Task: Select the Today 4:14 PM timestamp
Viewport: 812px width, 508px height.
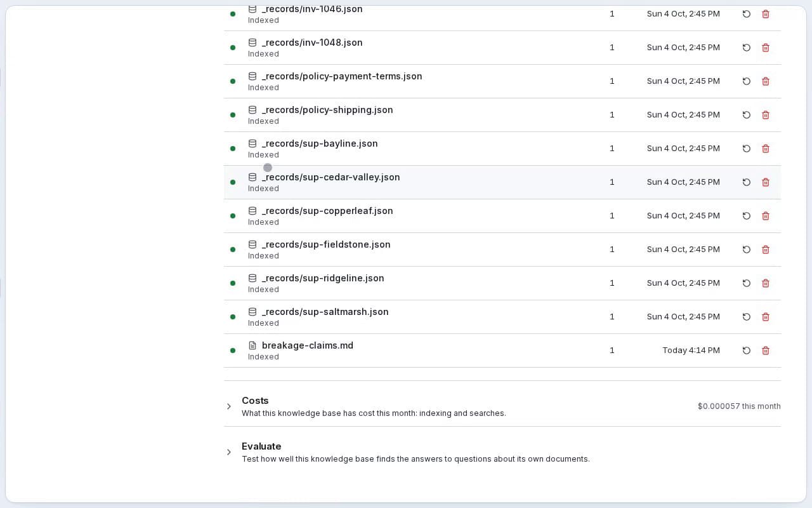Action: (691, 351)
